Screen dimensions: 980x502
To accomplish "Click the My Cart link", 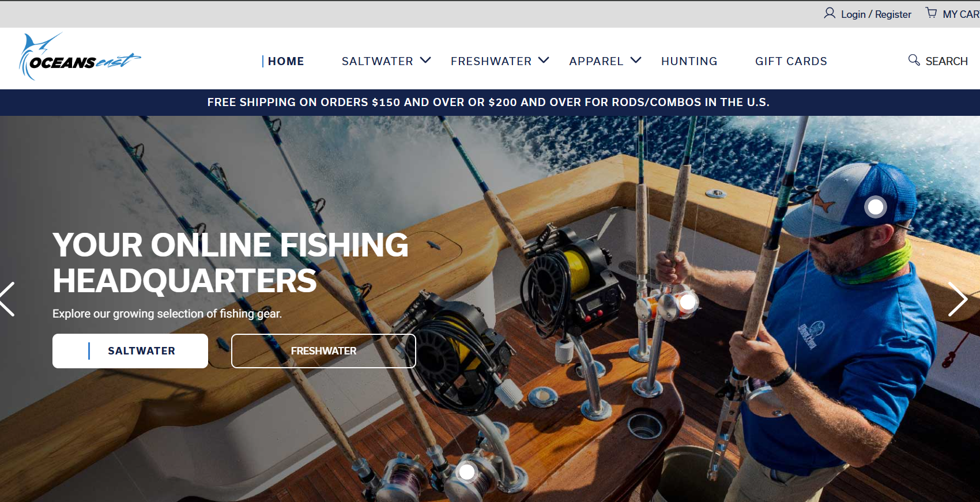I will [961, 14].
